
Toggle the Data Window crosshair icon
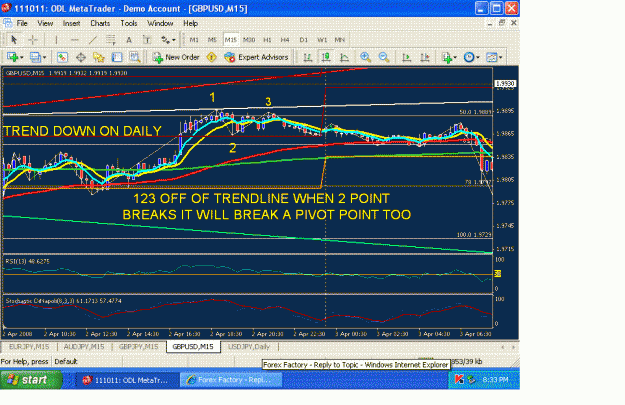tap(81, 57)
